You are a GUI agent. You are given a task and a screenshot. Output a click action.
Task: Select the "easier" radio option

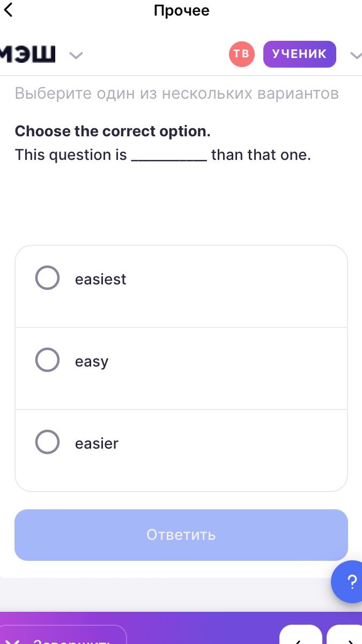(x=47, y=442)
